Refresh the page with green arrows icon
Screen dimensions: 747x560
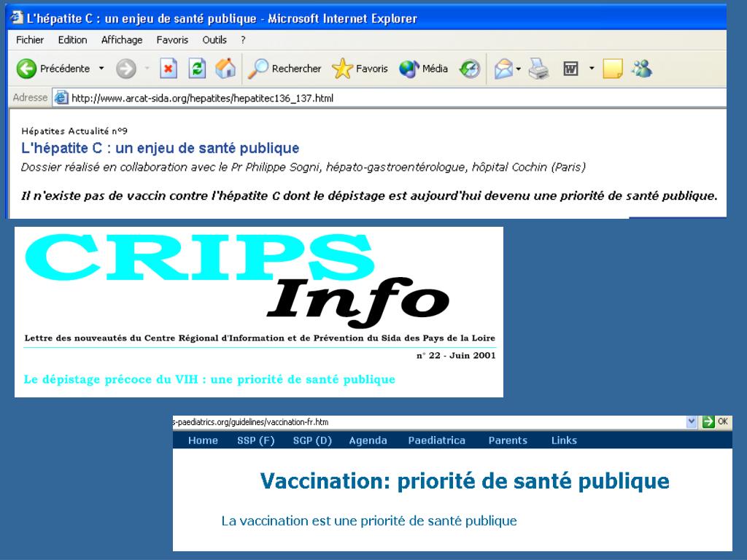197,69
